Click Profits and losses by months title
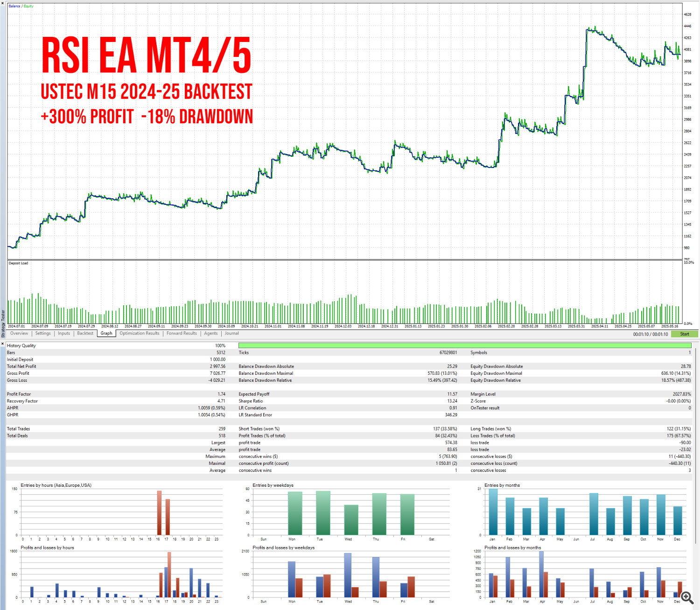The width and height of the screenshot is (700, 610). [512, 548]
